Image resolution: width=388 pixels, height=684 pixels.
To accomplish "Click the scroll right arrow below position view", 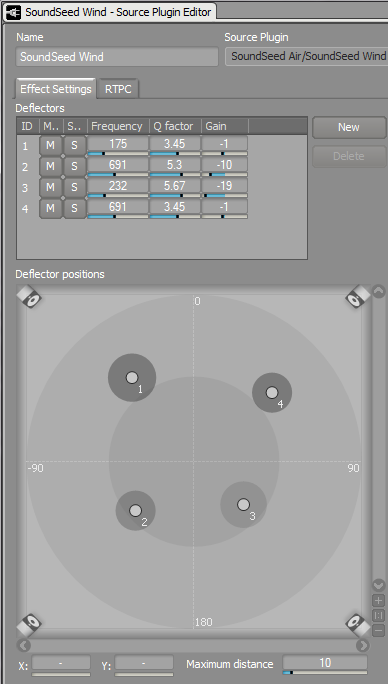I will click(x=363, y=645).
